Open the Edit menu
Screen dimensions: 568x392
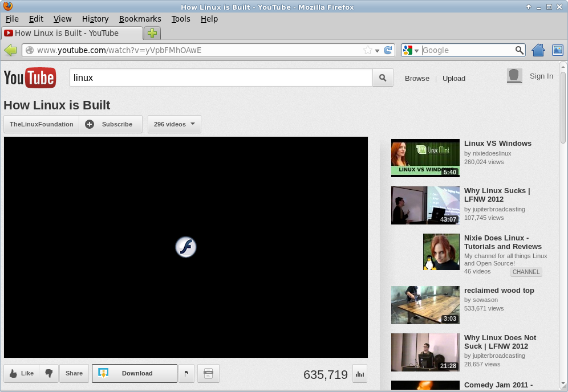tap(36, 19)
